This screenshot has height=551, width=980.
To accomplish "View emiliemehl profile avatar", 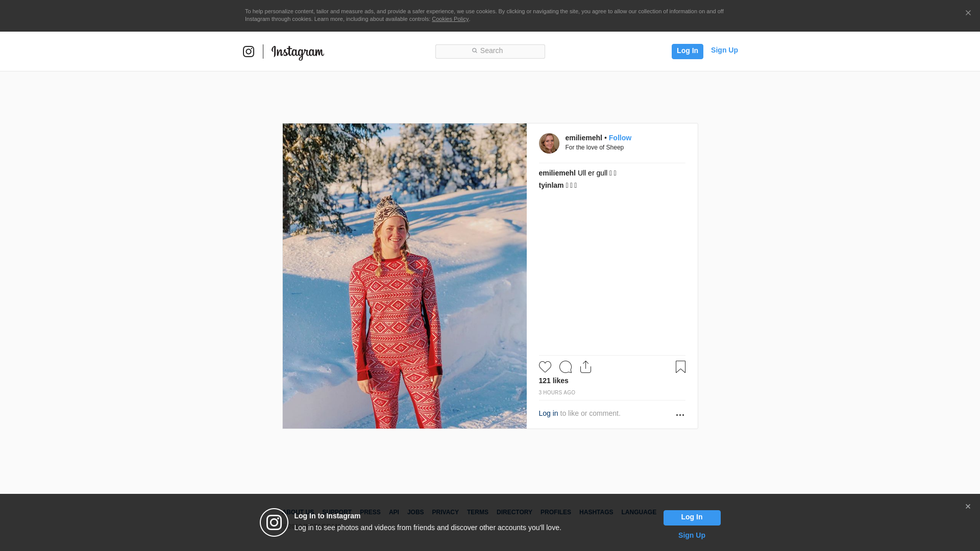I will point(549,143).
